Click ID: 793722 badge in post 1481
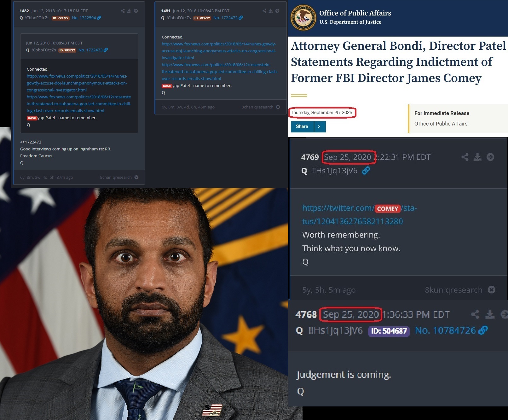Viewport: 508px width, 420px height. [202, 18]
